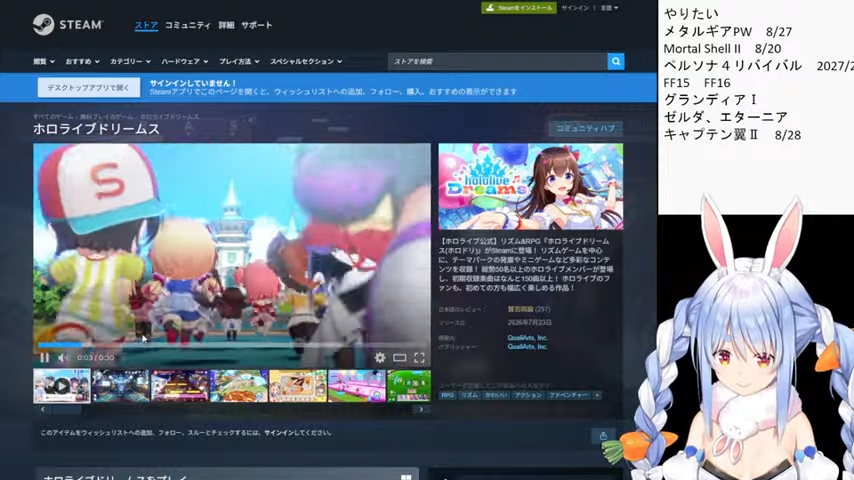Open video settings gear
Image resolution: width=854 pixels, height=480 pixels.
380,357
